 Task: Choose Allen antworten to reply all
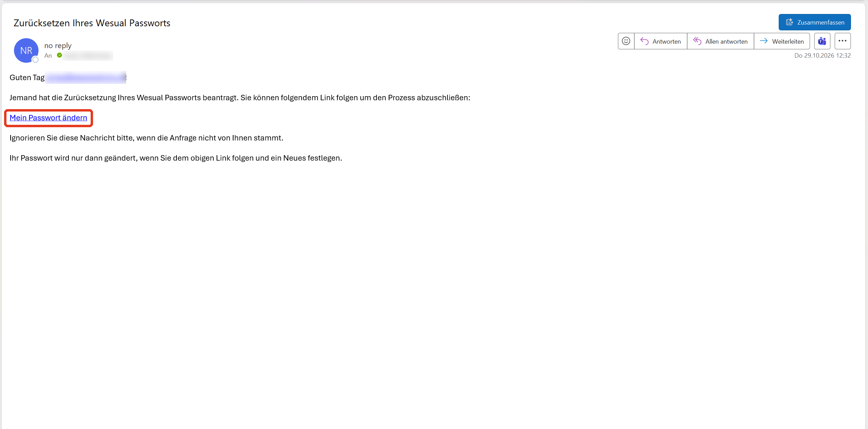click(x=720, y=41)
